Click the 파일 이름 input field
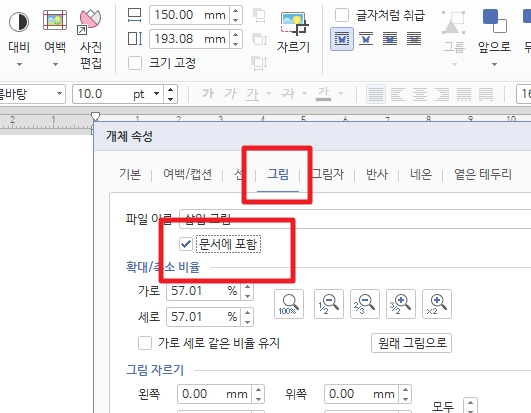This screenshot has height=413, width=531. [x=355, y=219]
